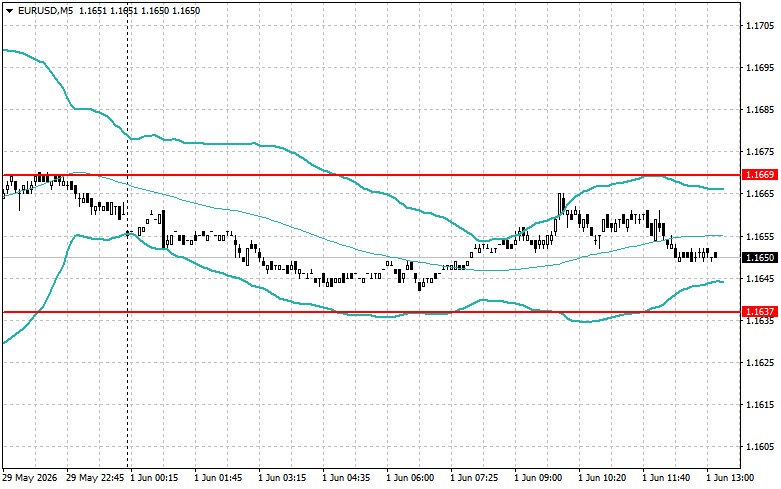Click the 1.1705 price scale value
The image size is (781, 489).
pyautogui.click(x=760, y=25)
